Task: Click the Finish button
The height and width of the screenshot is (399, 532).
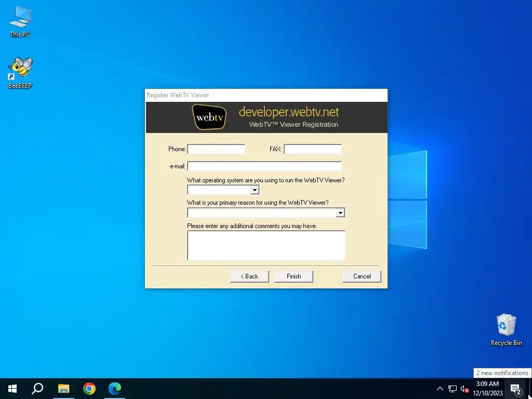Action: click(294, 276)
